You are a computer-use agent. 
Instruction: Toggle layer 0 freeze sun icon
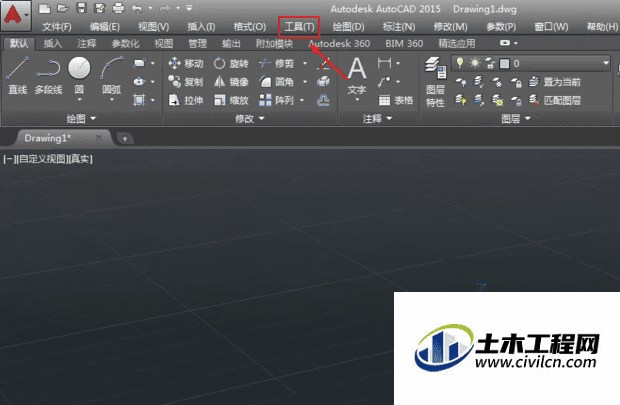click(474, 63)
